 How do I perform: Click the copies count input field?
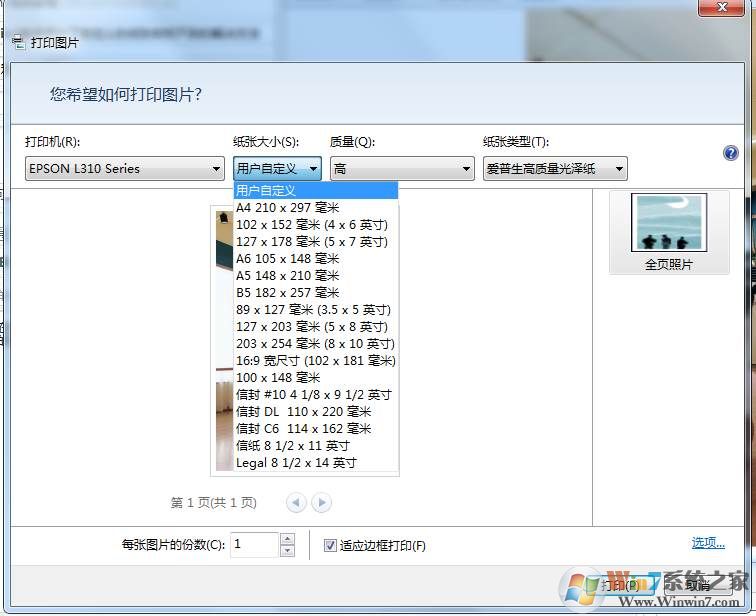coord(255,545)
